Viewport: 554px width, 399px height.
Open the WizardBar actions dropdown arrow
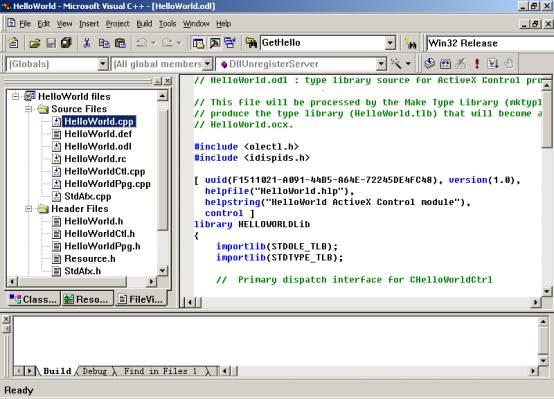(x=408, y=64)
